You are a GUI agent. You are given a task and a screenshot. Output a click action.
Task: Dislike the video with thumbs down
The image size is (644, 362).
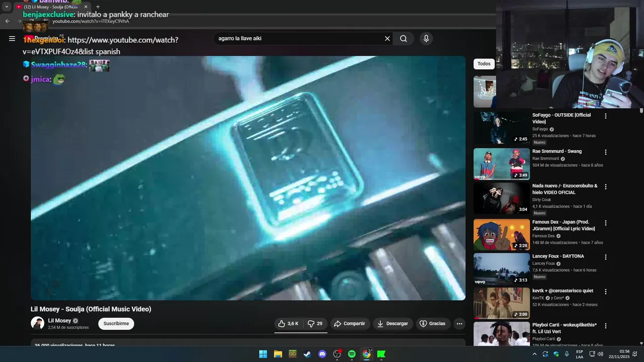click(x=315, y=324)
